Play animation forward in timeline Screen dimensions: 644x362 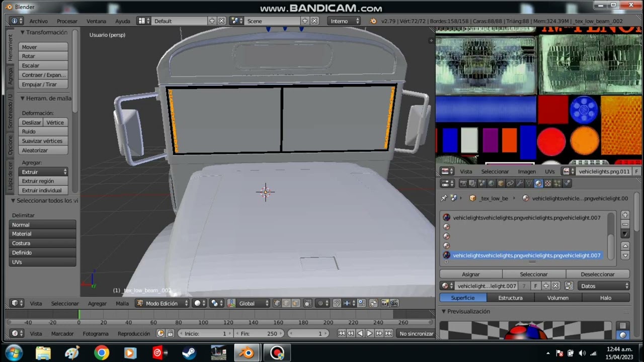tap(369, 333)
